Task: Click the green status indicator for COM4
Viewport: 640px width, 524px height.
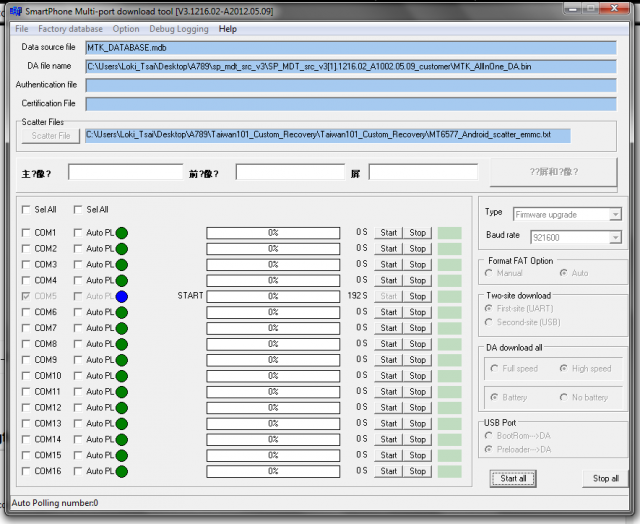Action: click(x=122, y=281)
